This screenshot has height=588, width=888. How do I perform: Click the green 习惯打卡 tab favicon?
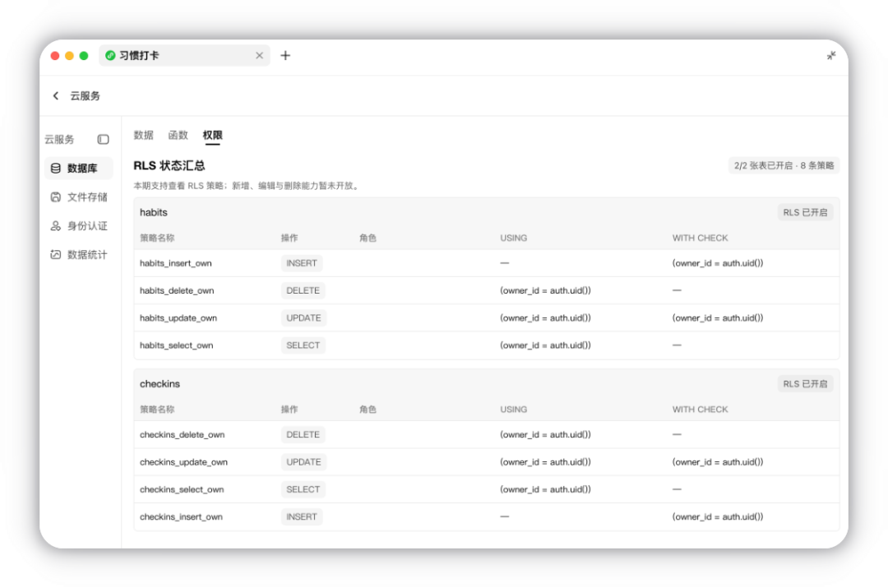pos(110,56)
